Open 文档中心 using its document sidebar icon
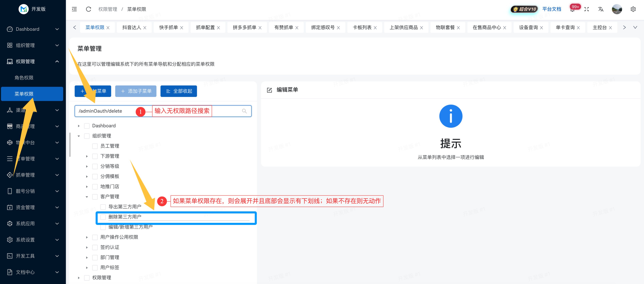This screenshot has height=284, width=644. pos(10,272)
